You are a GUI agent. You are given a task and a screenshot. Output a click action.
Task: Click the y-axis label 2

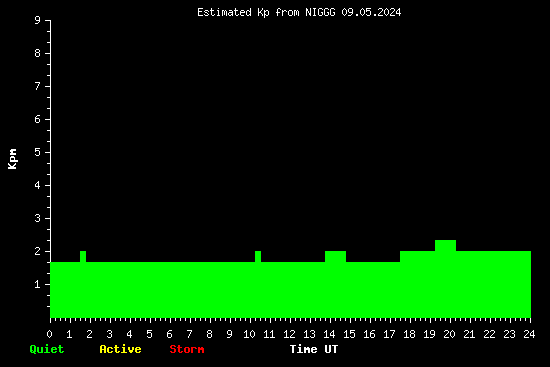click(x=38, y=251)
